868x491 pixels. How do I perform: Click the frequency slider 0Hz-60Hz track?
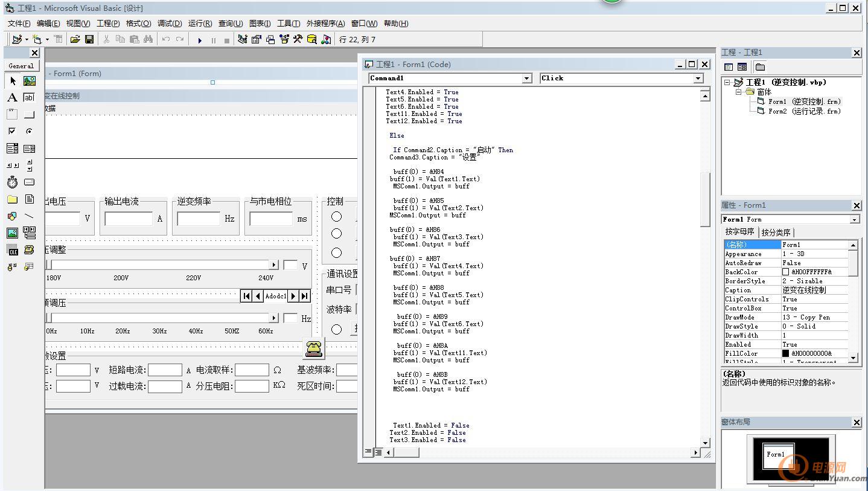[x=162, y=318]
